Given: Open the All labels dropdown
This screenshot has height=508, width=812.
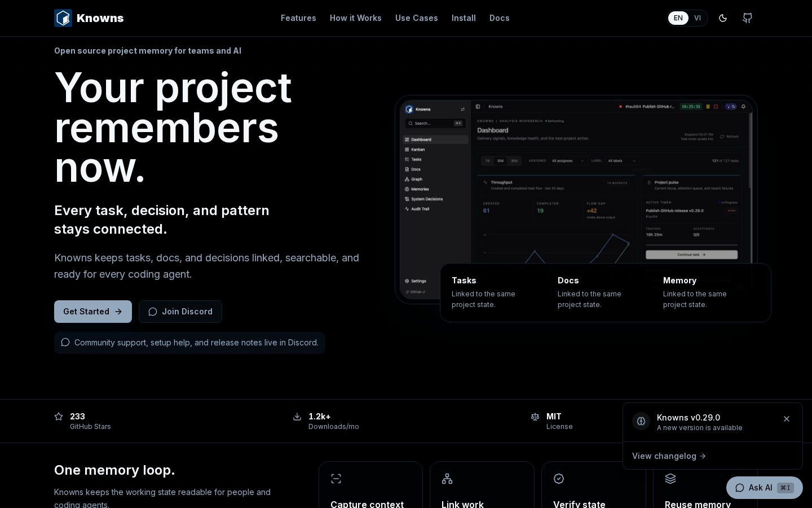Looking at the screenshot, I should [x=623, y=161].
